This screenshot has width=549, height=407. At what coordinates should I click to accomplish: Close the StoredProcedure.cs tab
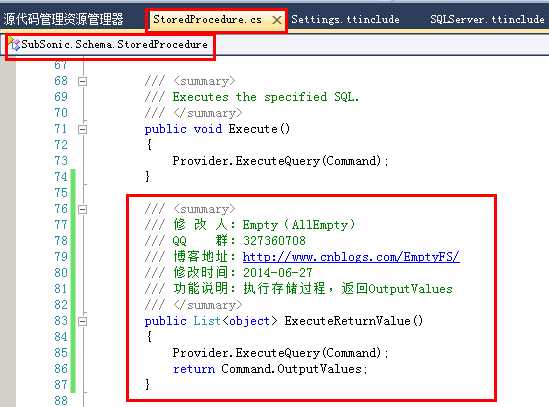[x=277, y=20]
